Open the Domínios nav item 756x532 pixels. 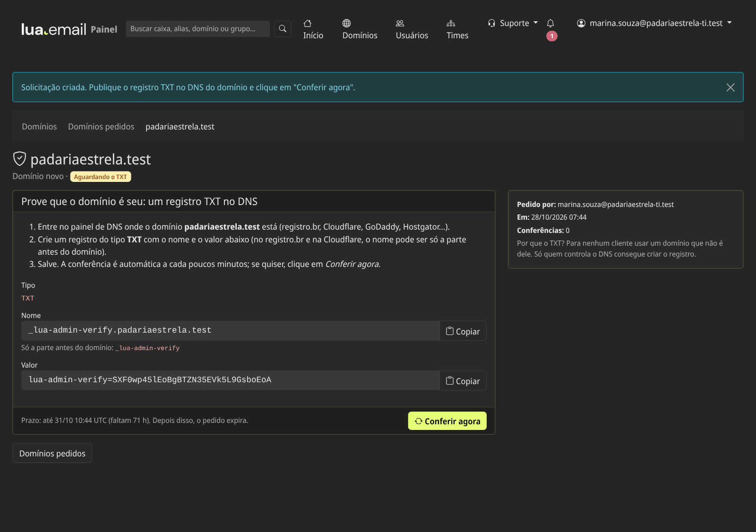tap(360, 29)
